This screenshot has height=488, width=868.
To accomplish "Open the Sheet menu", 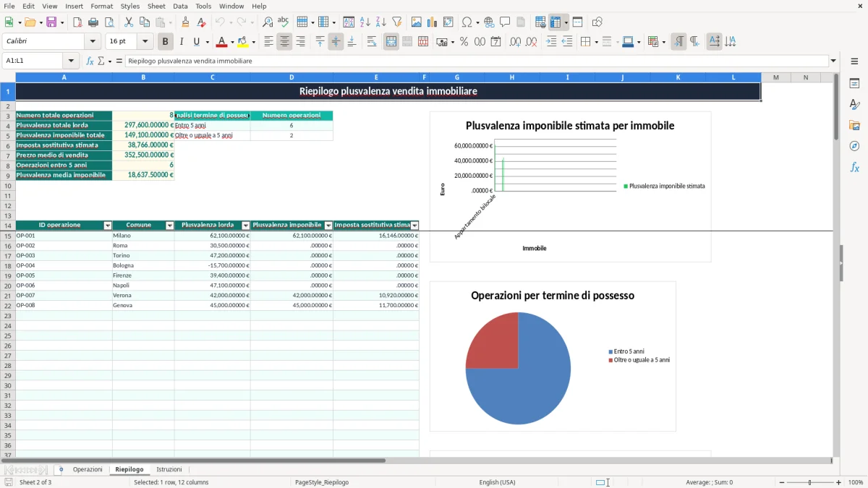I will tap(156, 6).
